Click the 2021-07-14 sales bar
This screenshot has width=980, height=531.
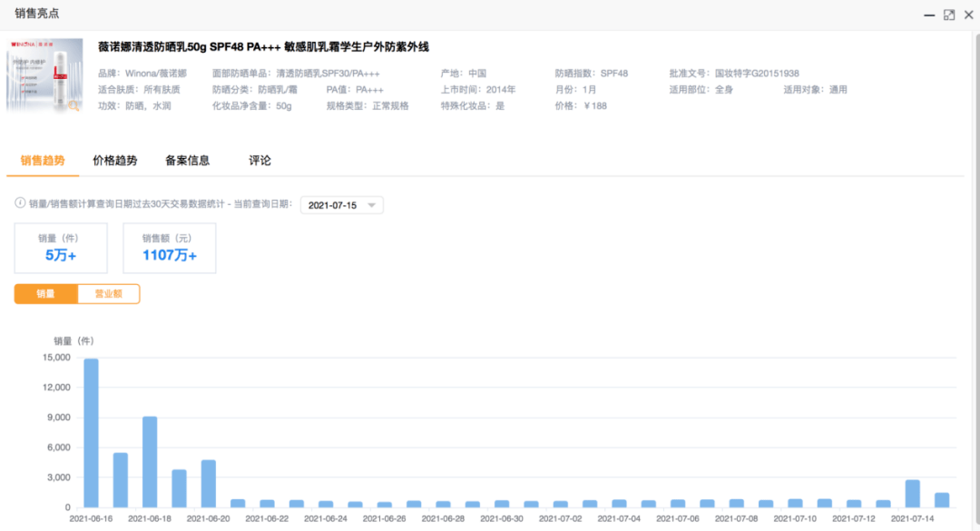[x=913, y=494]
